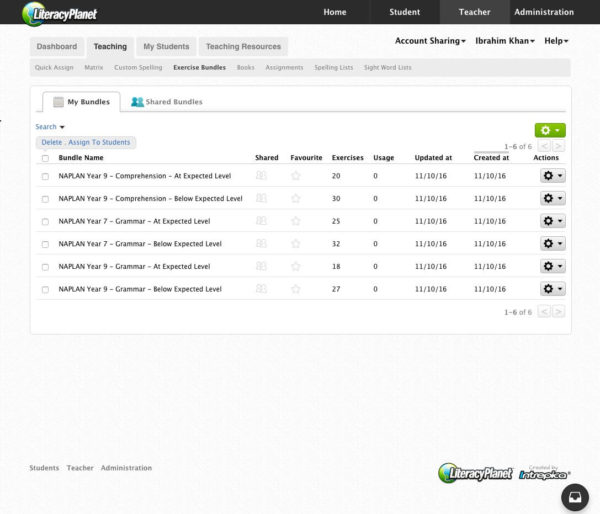Click the Administration link in footer
This screenshot has height=514, width=600.
pos(126,468)
